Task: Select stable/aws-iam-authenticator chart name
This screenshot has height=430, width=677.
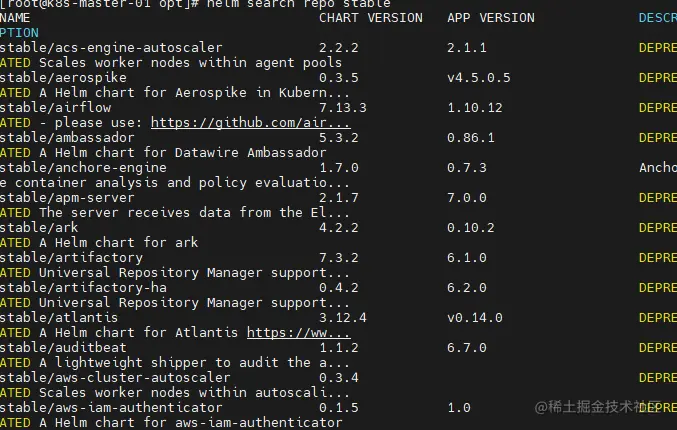Action: 111,408
